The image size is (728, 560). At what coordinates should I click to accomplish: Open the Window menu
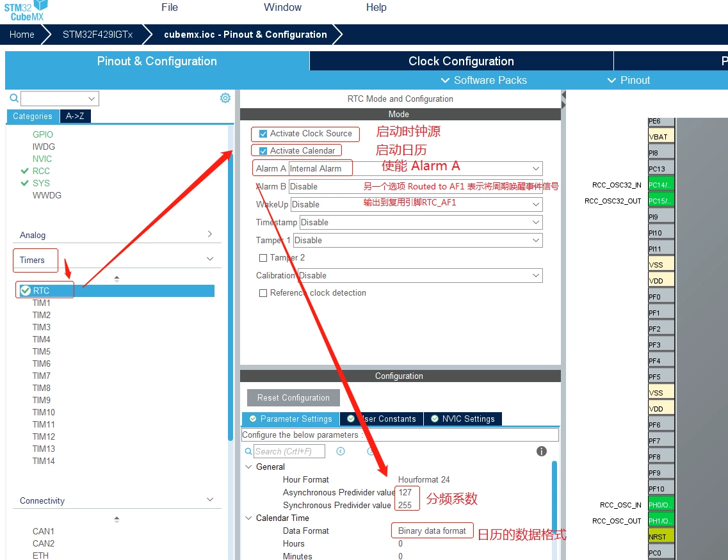point(283,8)
